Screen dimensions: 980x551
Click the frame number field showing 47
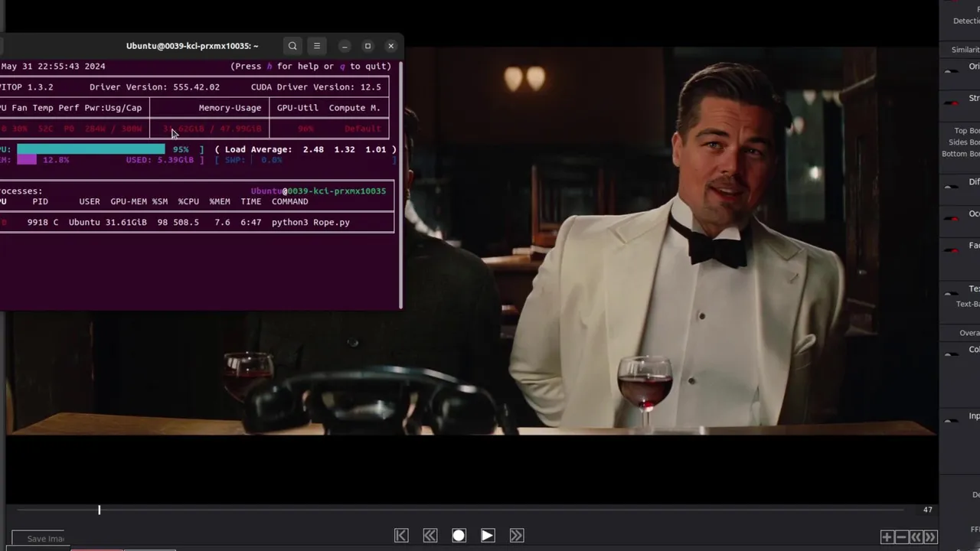(x=928, y=510)
